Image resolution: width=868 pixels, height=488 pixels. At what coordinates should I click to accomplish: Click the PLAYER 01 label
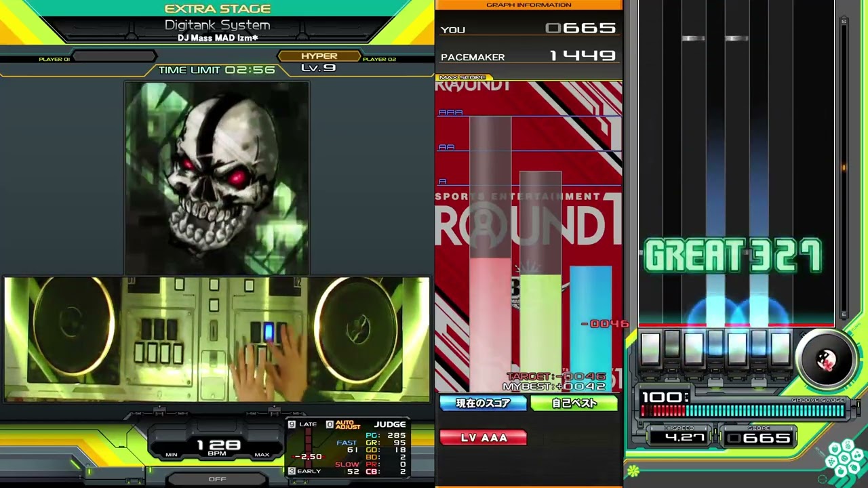click(x=54, y=60)
